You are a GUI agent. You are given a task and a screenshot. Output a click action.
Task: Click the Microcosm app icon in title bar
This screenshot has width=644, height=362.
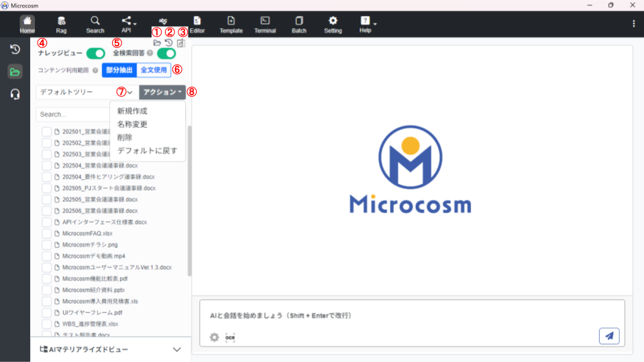tap(5, 5)
